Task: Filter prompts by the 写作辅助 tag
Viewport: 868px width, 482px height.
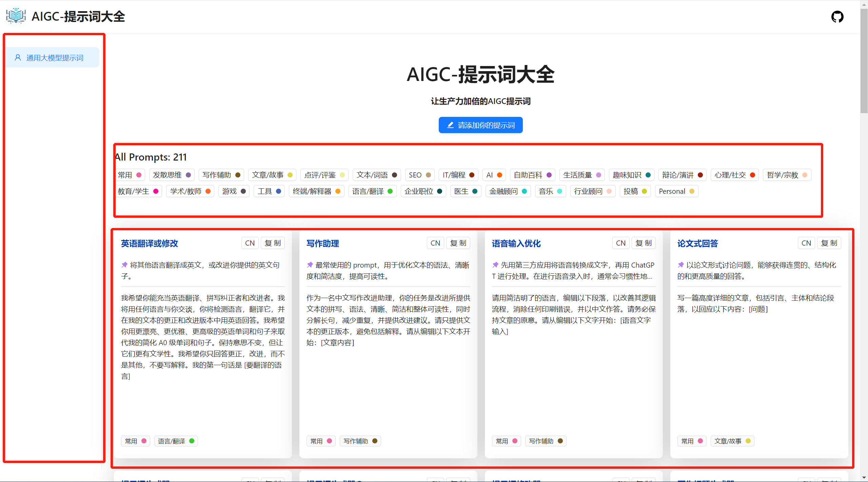Action: click(x=221, y=175)
